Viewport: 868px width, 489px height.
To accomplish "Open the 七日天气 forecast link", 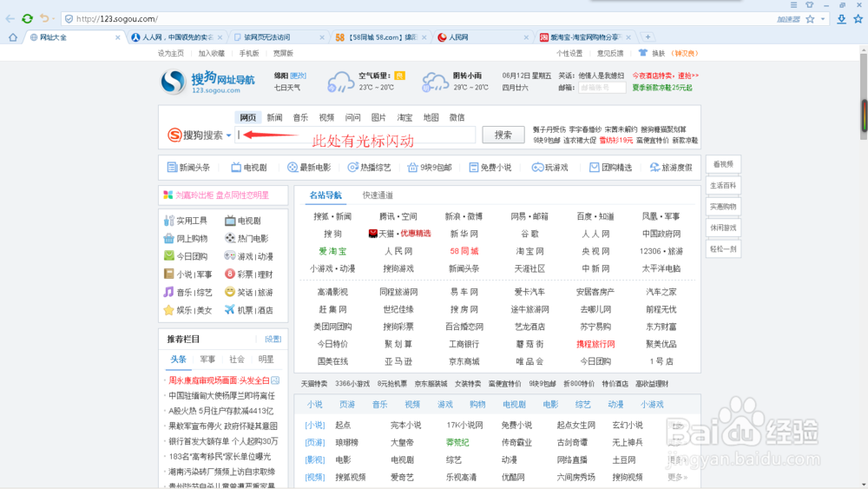I will click(286, 88).
